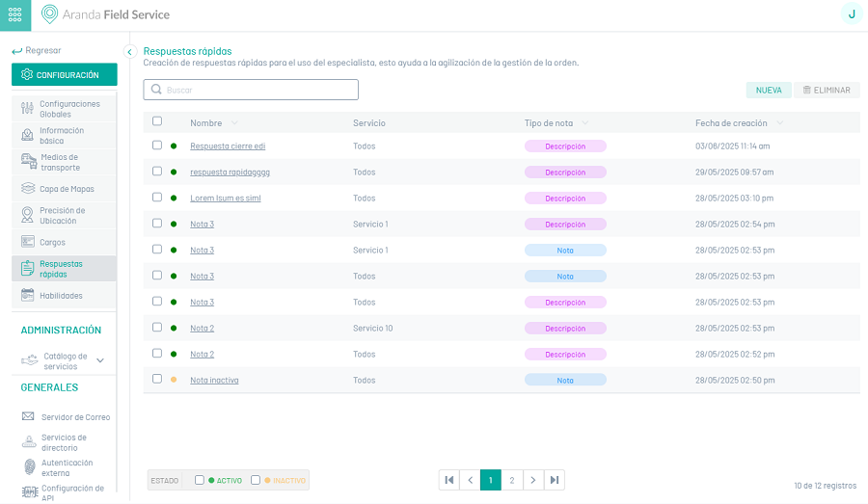Open Capa de Mapas sidebar icon

pyautogui.click(x=28, y=189)
